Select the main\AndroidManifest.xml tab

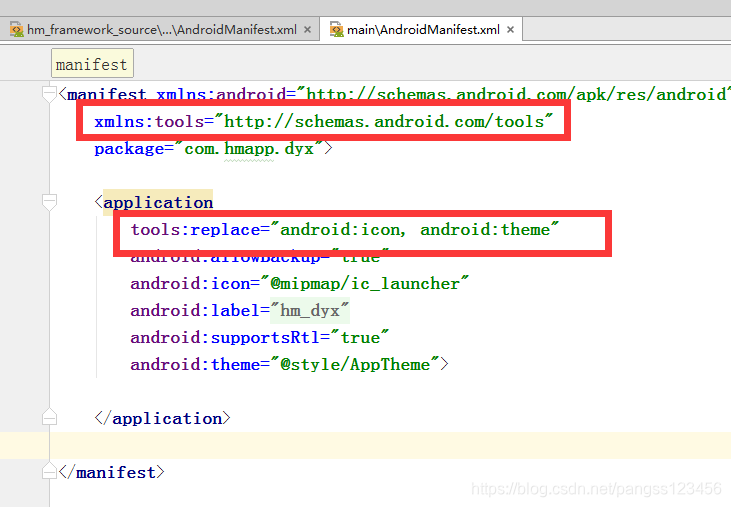point(423,30)
